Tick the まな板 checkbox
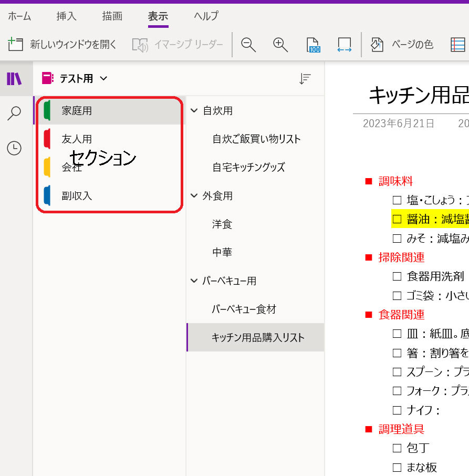 397,467
